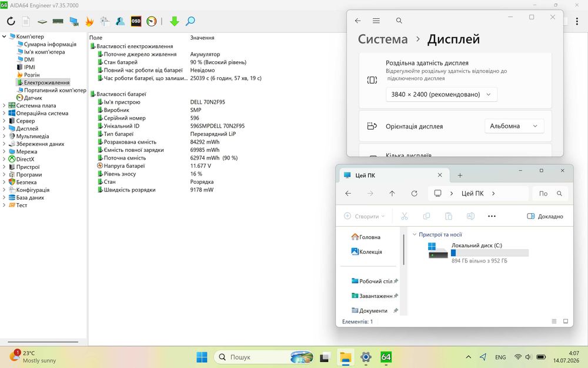Click the magnifier search icon in AIDA64

(x=190, y=21)
